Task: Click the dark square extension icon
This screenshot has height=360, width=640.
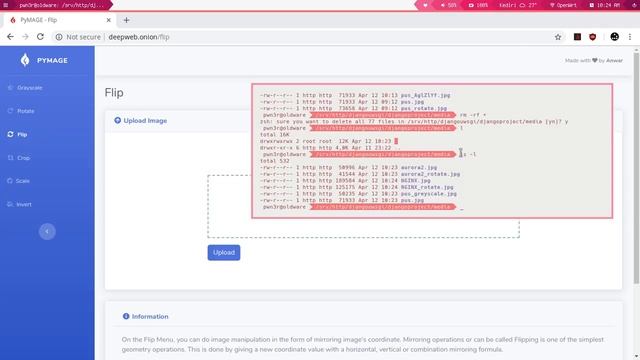Action: [x=577, y=37]
